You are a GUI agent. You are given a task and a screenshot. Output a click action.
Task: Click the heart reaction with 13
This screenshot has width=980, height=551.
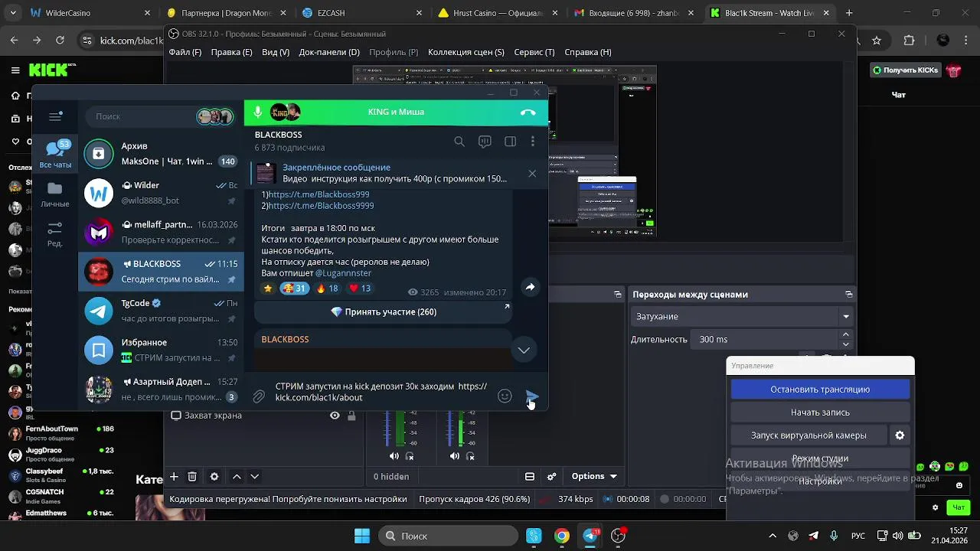pos(359,289)
